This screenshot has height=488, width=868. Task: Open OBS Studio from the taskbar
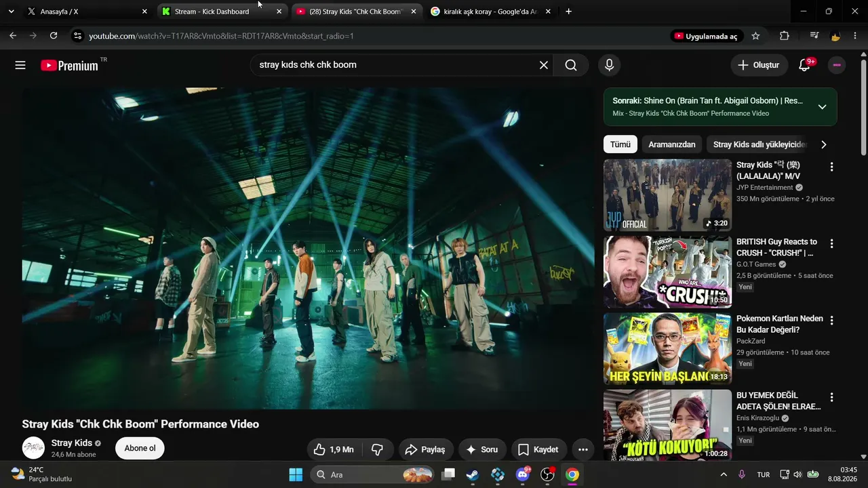(547, 474)
